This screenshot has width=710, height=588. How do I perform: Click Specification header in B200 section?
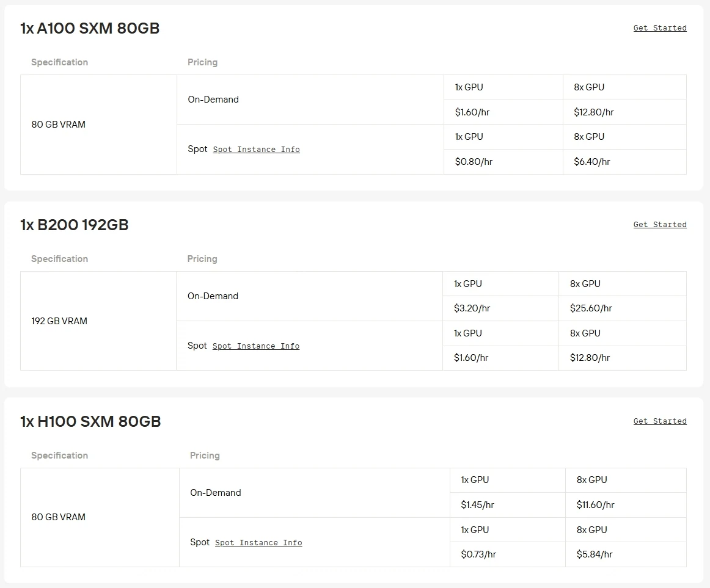60,259
